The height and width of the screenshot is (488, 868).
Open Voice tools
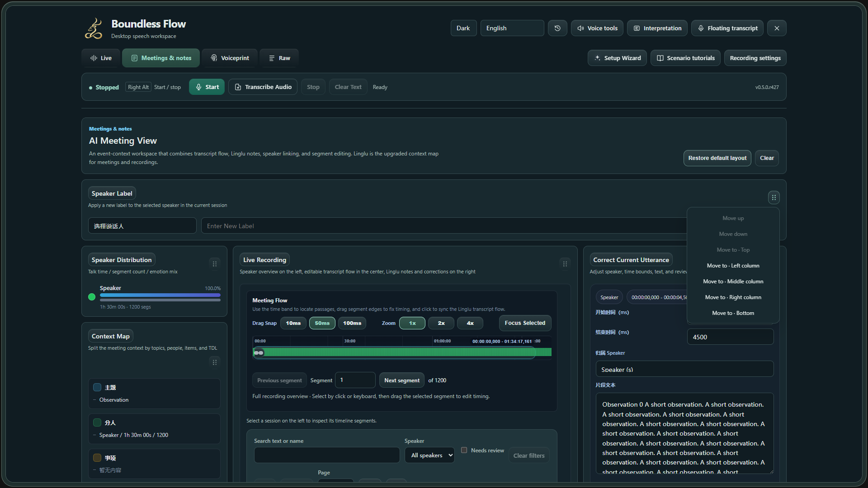[597, 28]
